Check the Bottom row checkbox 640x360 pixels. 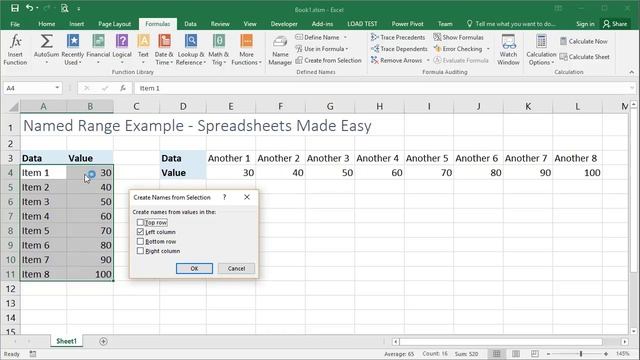click(x=140, y=241)
